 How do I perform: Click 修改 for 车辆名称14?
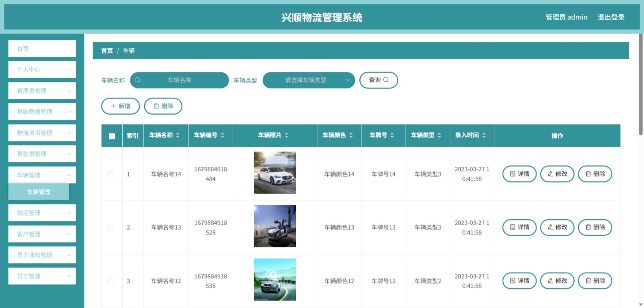557,174
